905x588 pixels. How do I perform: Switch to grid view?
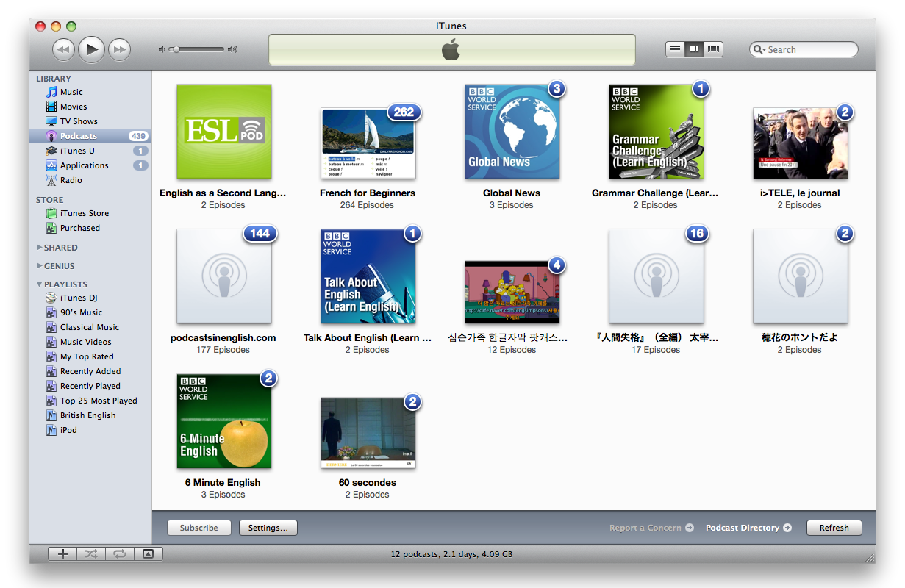694,49
